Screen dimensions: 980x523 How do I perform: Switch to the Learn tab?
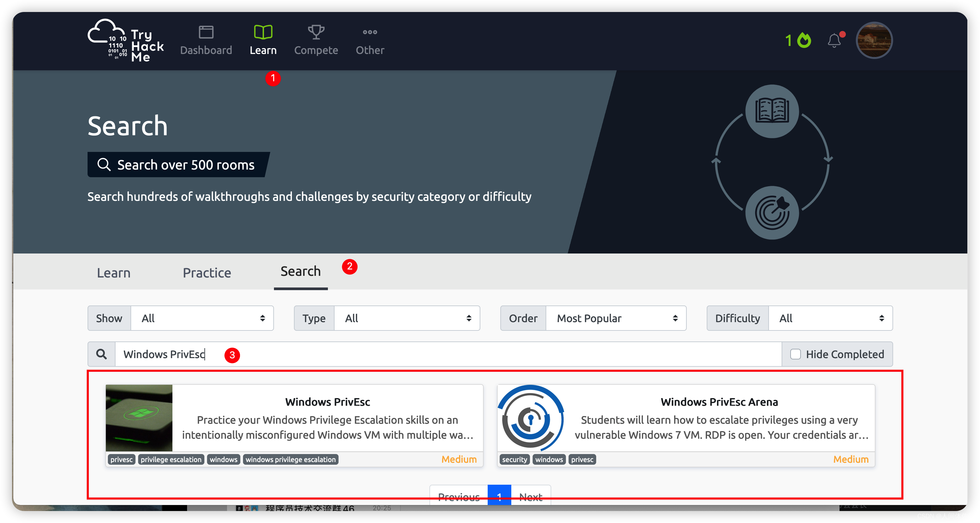coord(114,272)
